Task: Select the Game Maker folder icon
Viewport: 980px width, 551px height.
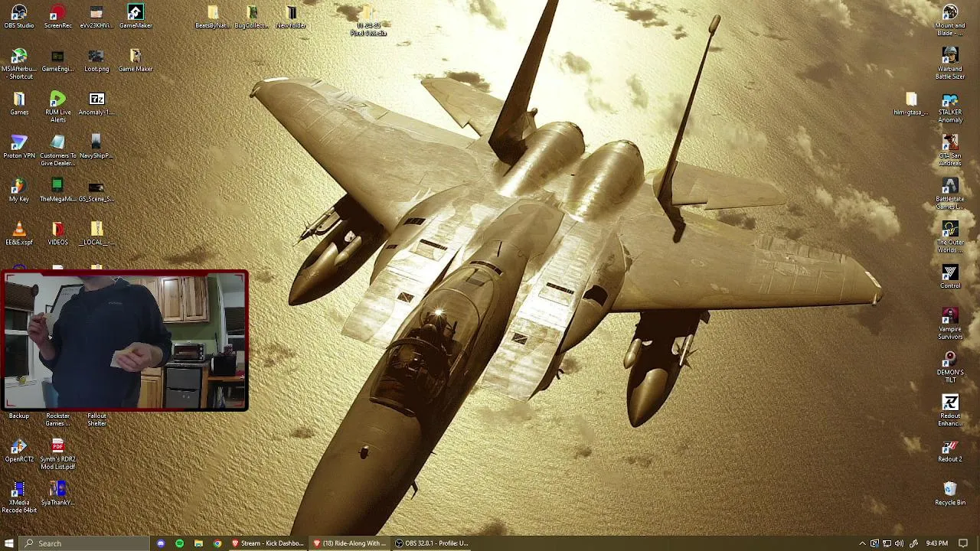Action: point(136,60)
